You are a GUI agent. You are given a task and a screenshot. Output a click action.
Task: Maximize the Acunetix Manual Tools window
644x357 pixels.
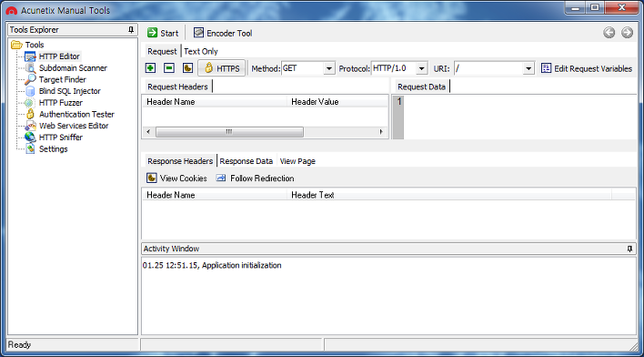pyautogui.click(x=595, y=7)
